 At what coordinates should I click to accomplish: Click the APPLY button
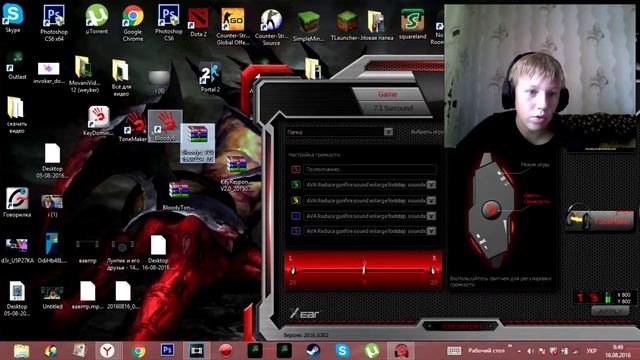[610, 311]
